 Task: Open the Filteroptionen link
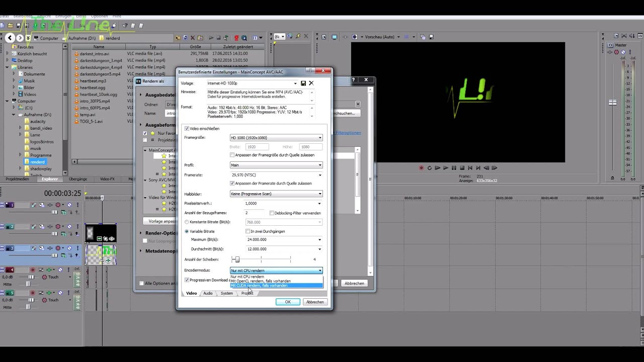click(x=348, y=133)
